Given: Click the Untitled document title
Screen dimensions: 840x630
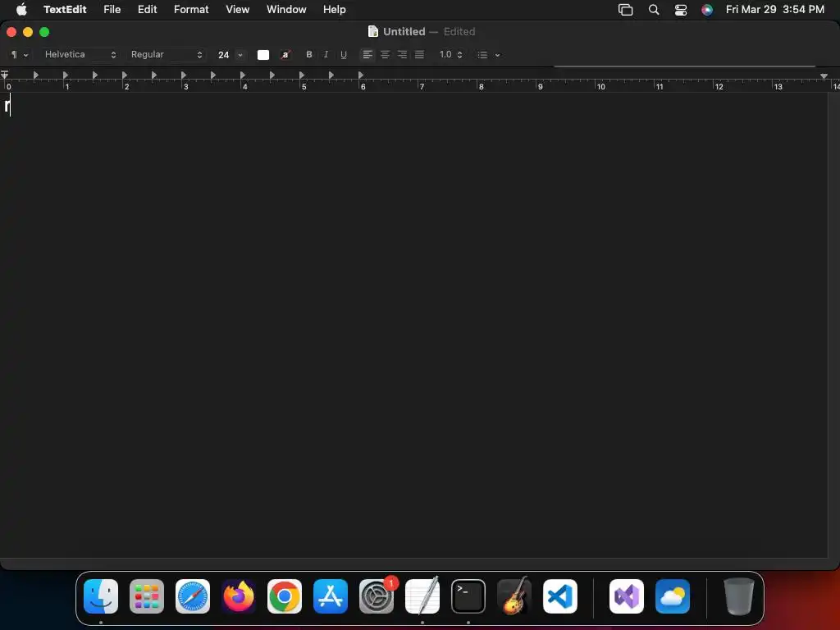Looking at the screenshot, I should click(404, 32).
